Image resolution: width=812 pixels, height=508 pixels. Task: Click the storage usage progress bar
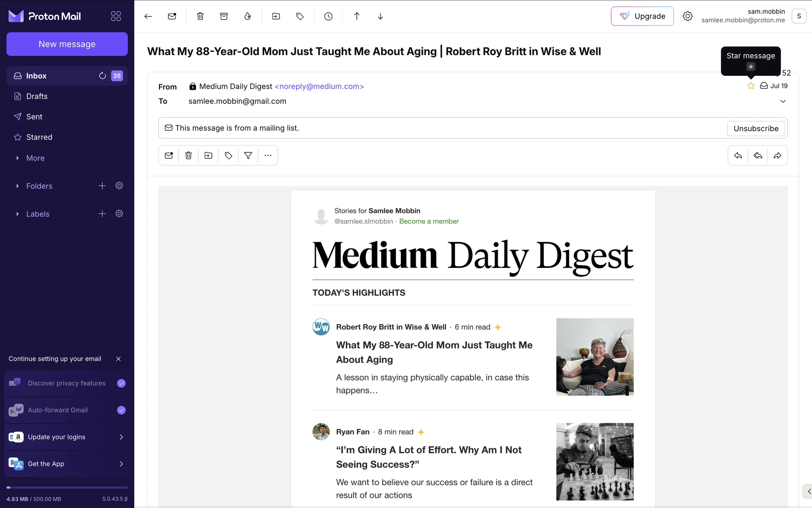67,488
